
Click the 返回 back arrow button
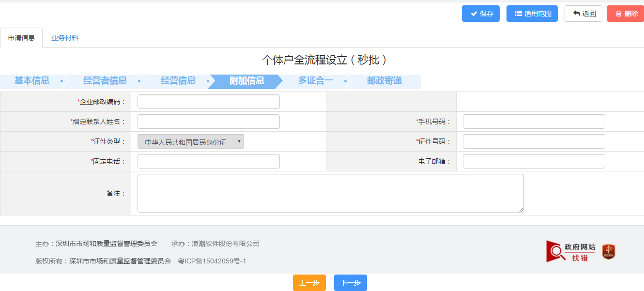pyautogui.click(x=583, y=14)
